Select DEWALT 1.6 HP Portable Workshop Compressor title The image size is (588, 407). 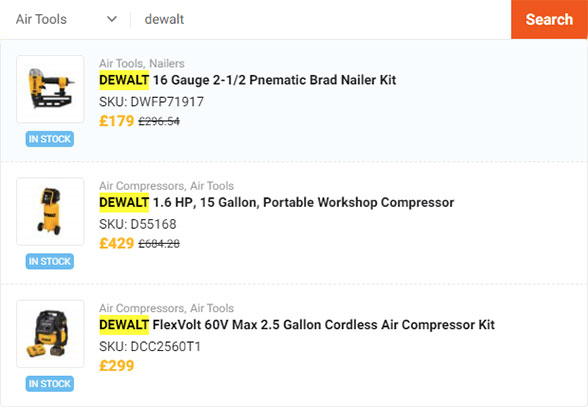point(276,202)
